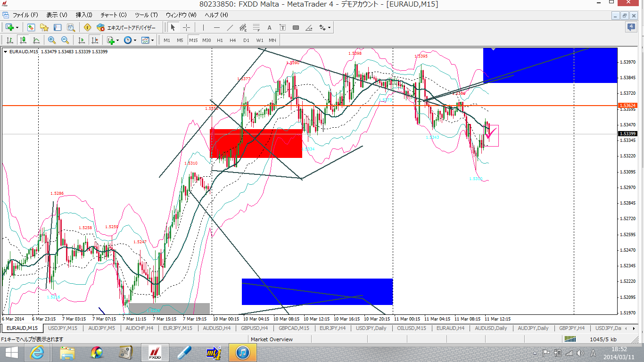The image size is (644, 362).
Task: Open iTunes from the taskbar
Action: tap(242, 352)
